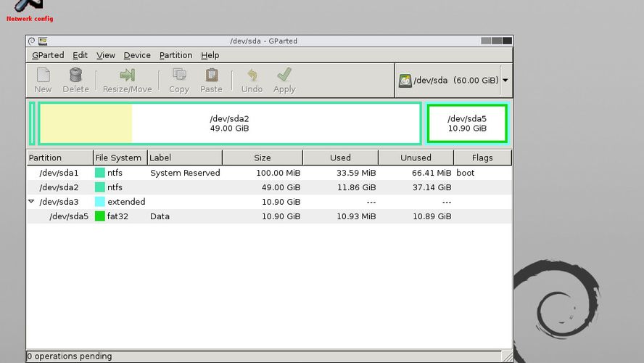Open the Network config desktop icon
Viewport: 644px width, 363px height.
point(30,11)
